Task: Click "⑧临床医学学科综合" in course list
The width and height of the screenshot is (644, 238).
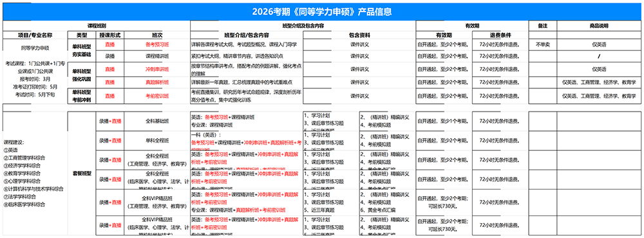Action: [x=24, y=204]
